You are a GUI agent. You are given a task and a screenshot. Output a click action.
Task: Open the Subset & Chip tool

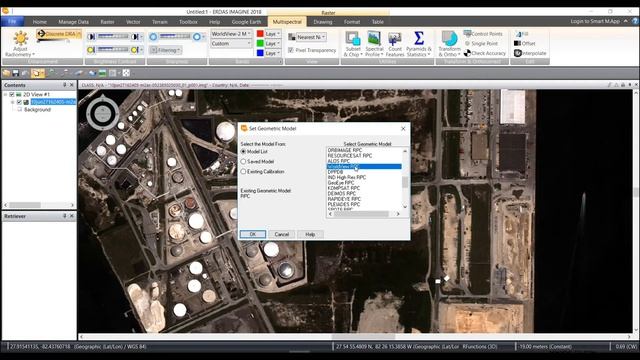click(353, 44)
